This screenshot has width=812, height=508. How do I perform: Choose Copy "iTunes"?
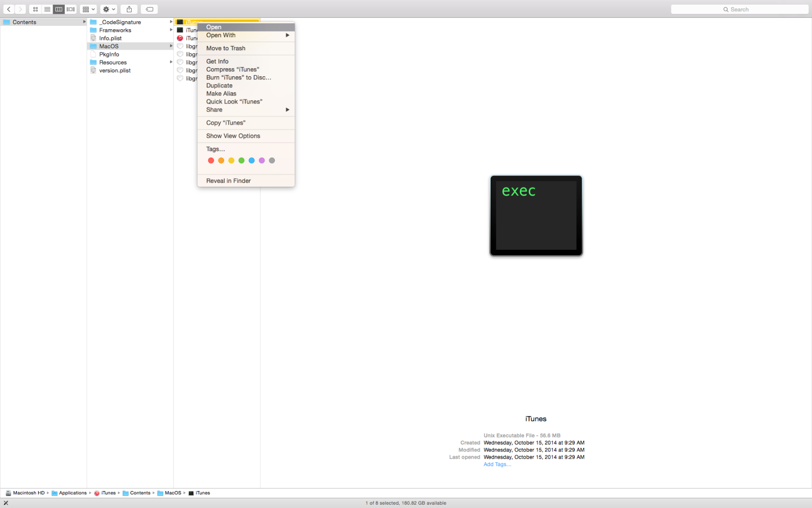[x=246, y=123]
